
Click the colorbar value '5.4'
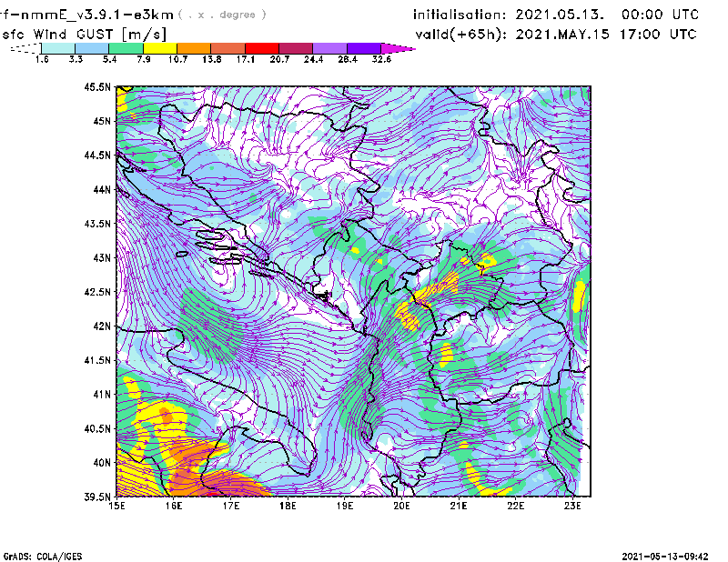pyautogui.click(x=109, y=59)
